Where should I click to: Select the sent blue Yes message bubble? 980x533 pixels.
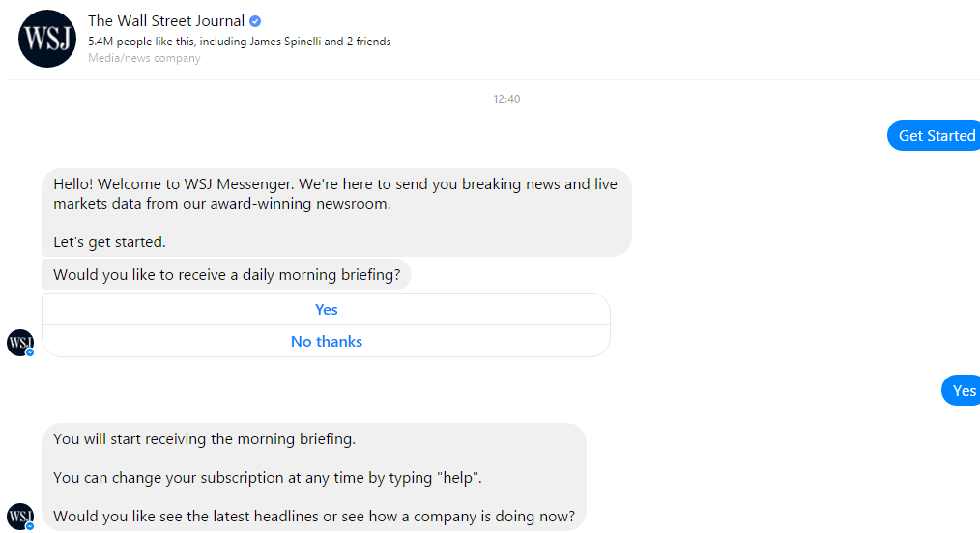click(x=962, y=391)
